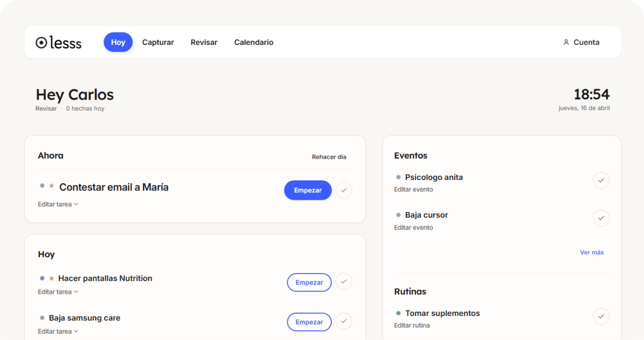Click gray dot beside Contestar email a María
Viewport: 644px width, 340px height.
coord(42,186)
